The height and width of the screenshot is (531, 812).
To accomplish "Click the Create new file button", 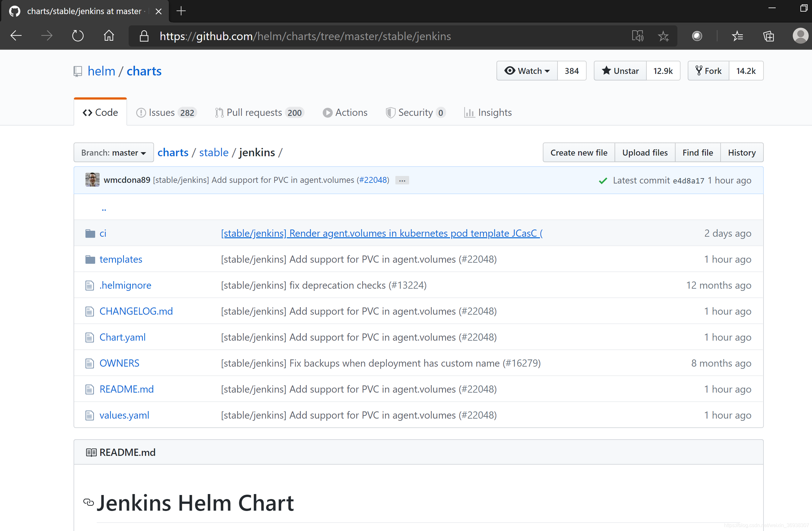I will click(579, 152).
